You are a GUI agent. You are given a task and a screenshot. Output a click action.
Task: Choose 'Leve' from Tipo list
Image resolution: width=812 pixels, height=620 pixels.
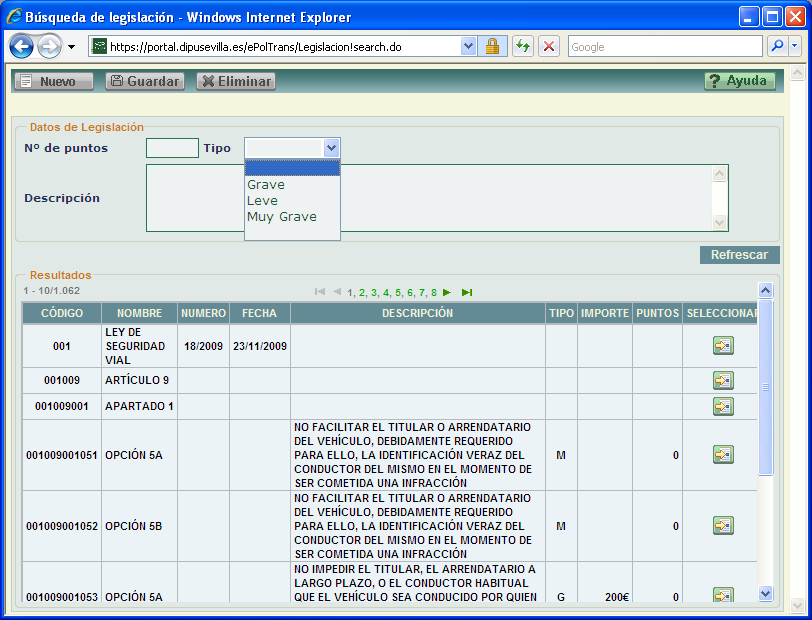click(263, 201)
